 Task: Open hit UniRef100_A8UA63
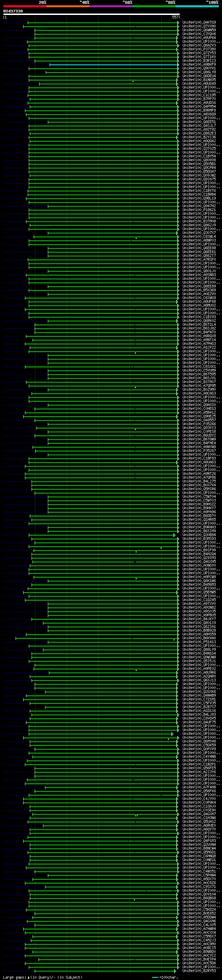(x=199, y=462)
